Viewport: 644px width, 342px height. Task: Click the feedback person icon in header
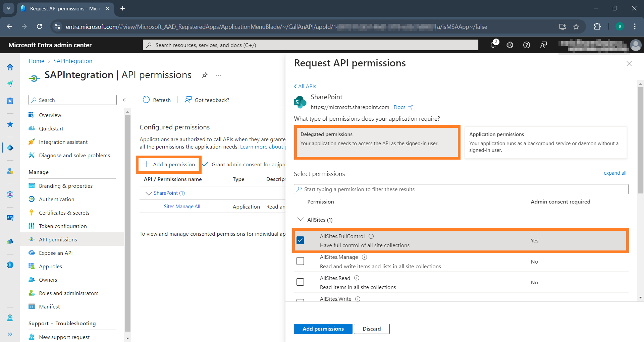[543, 45]
